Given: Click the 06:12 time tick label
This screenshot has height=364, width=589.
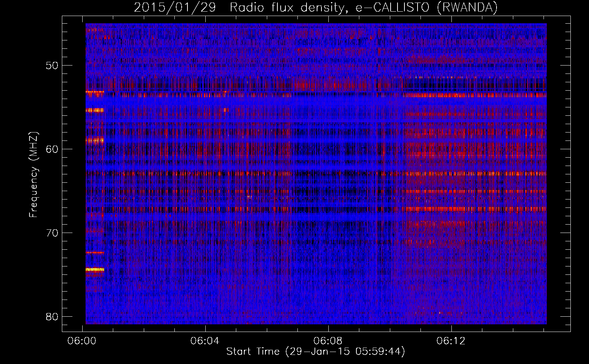Looking at the screenshot, I should point(451,341).
